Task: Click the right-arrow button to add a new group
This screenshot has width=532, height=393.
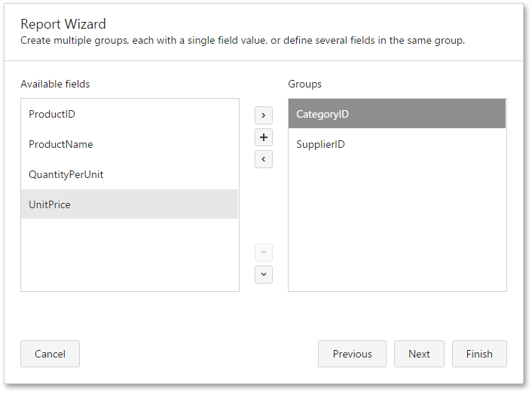Action: [x=264, y=115]
